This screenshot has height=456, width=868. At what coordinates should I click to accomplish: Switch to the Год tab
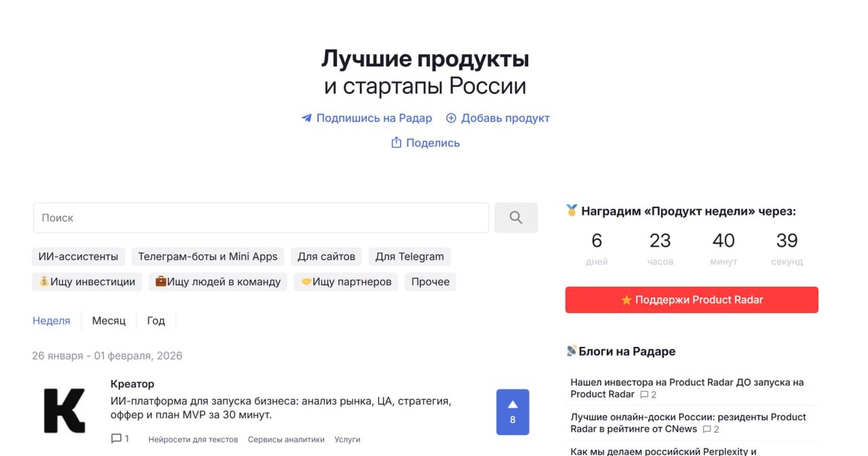pyautogui.click(x=156, y=320)
